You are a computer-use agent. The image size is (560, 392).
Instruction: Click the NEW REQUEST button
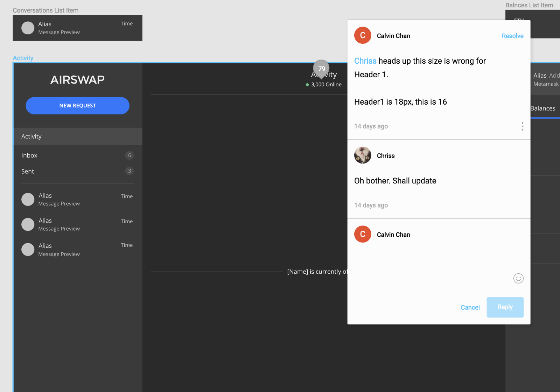coord(77,106)
